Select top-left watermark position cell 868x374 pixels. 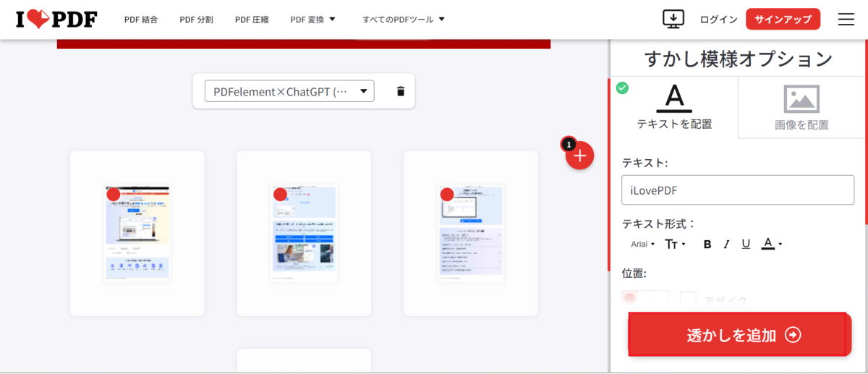click(x=629, y=298)
